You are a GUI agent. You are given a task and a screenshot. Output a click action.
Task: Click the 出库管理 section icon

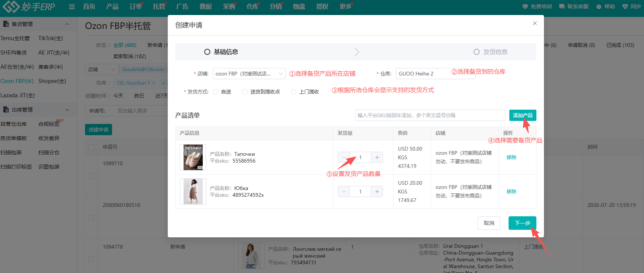pos(6,110)
